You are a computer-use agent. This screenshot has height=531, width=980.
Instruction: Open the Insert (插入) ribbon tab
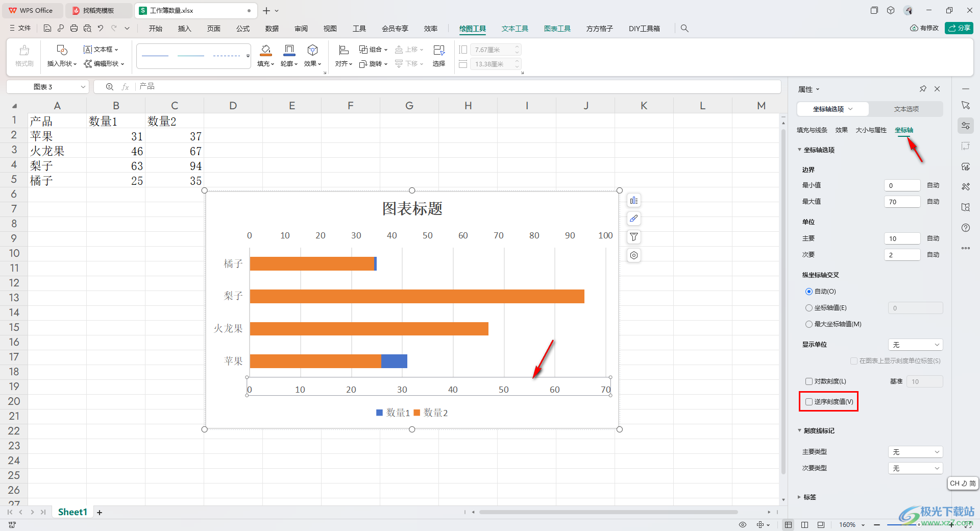tap(185, 29)
